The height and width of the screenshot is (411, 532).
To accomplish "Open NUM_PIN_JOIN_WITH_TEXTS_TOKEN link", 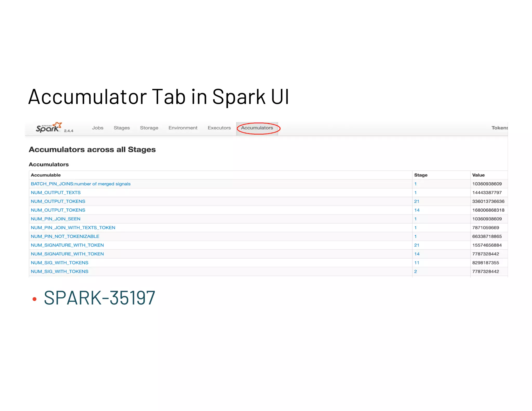I will tap(73, 228).
